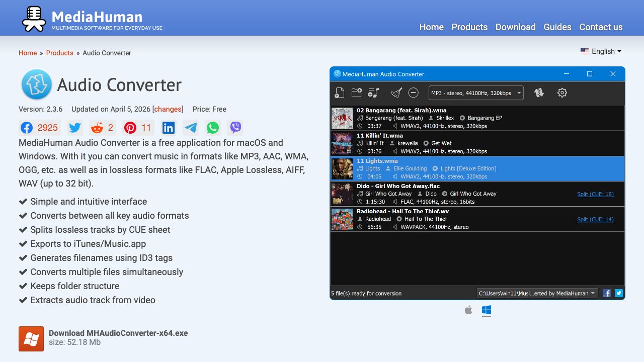
Task: Open settings gear in converter toolbar
Action: tap(562, 93)
